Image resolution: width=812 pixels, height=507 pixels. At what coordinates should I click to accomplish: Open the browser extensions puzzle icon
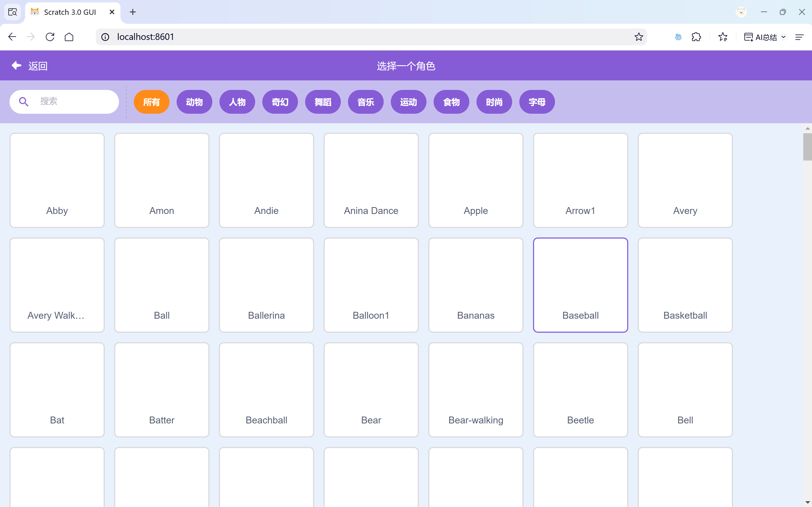(696, 37)
